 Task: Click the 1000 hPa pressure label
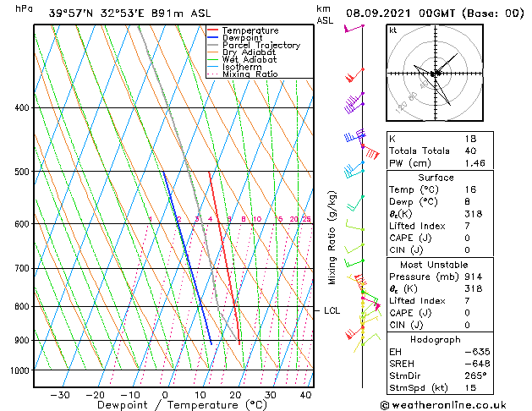pos(20,370)
